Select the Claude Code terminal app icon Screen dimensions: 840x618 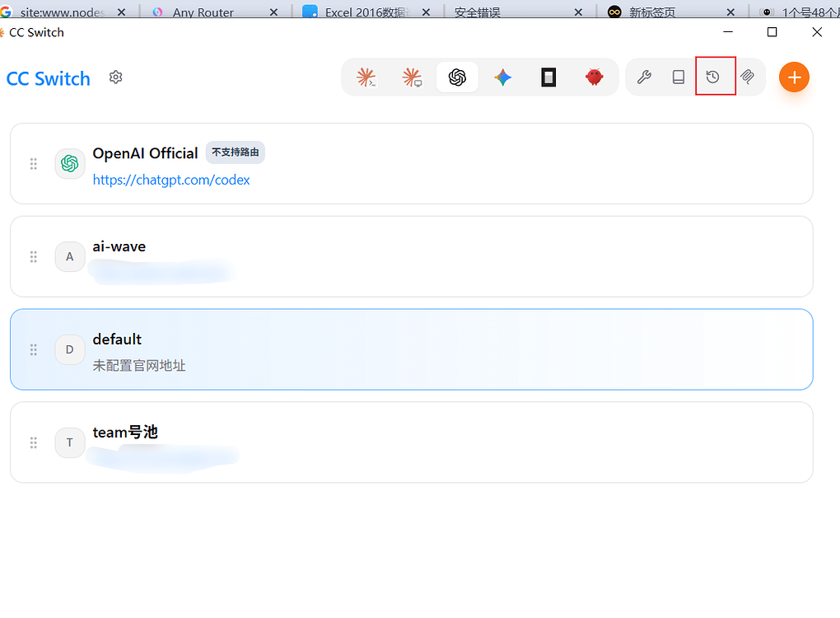tap(366, 77)
